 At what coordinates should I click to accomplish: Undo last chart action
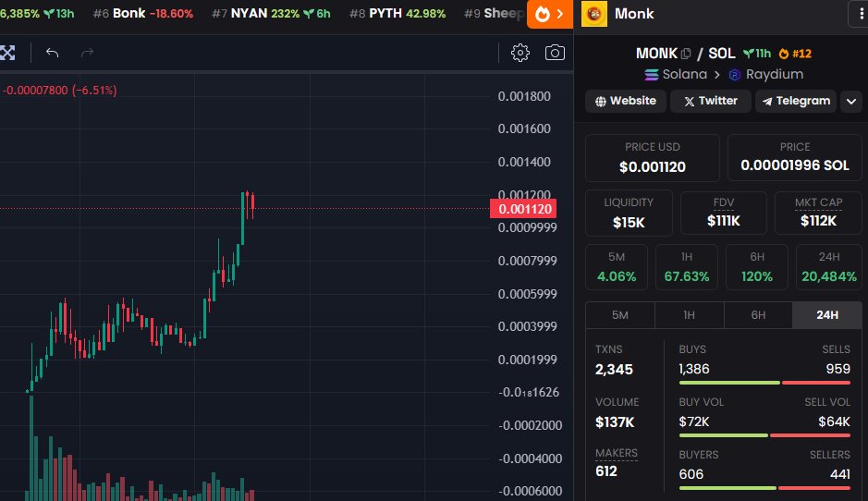coord(52,53)
